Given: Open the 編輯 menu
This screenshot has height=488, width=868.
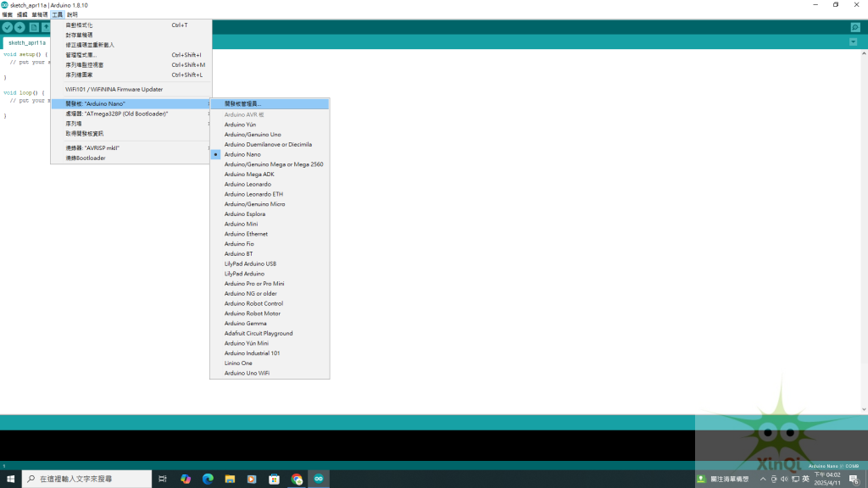Looking at the screenshot, I should point(22,15).
